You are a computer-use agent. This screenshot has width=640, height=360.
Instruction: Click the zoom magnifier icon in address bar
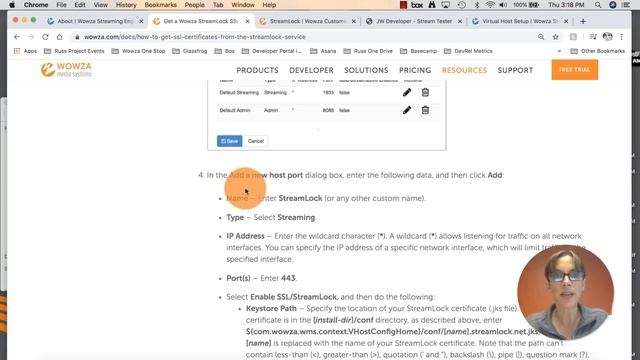pos(541,37)
